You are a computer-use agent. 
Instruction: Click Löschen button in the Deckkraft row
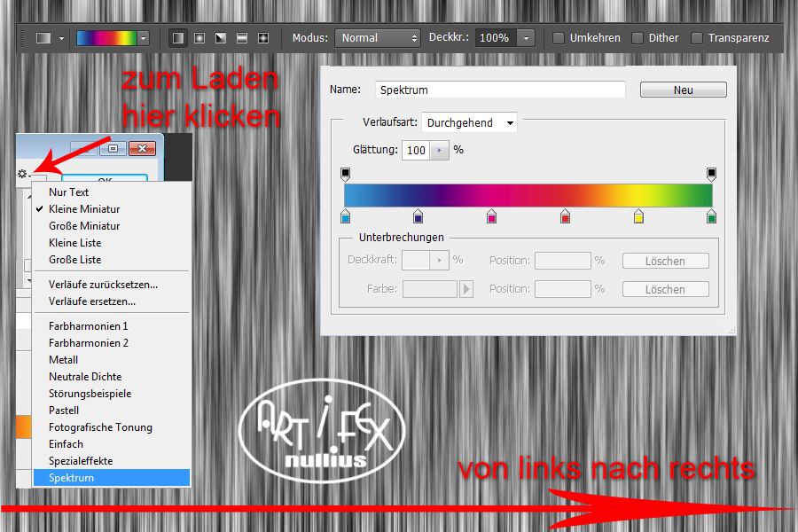[x=665, y=261]
